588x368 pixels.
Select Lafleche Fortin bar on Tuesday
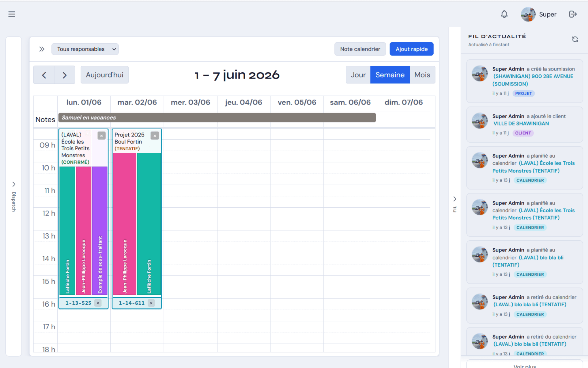click(x=149, y=224)
